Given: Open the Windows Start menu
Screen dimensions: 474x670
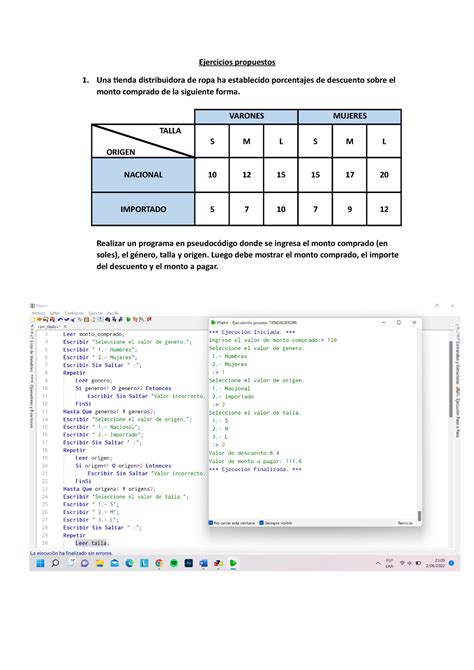Looking at the screenshot, I should coord(41,563).
